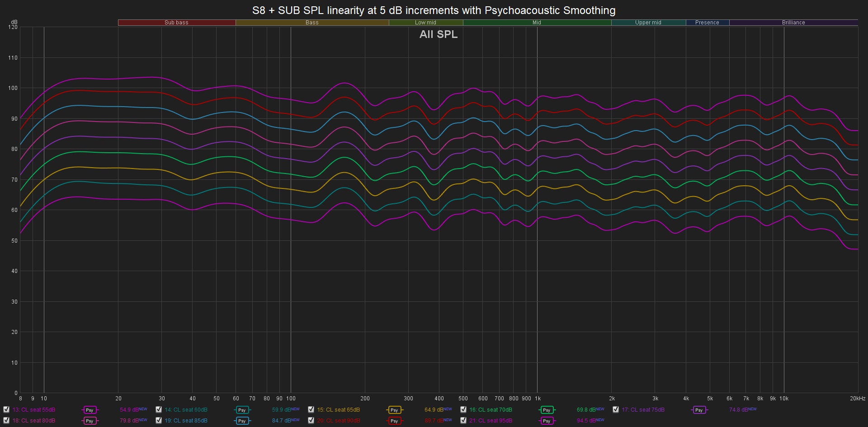Screen dimensions: 868x427
Task: Uncheck trace 21: CL seat 95dB
Action: click(463, 420)
